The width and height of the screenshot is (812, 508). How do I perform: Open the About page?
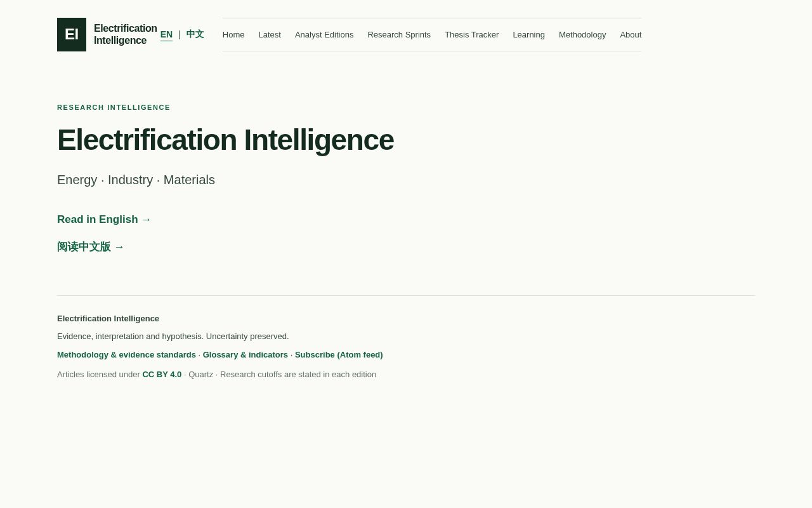pos(631,34)
